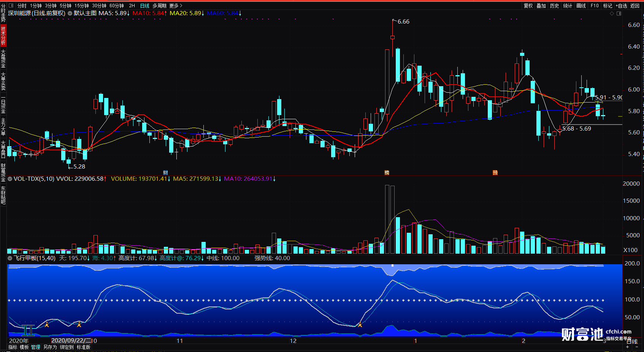The width and height of the screenshot is (644, 352).
Task: Click the 标记 mark button
Action: pos(608,6)
